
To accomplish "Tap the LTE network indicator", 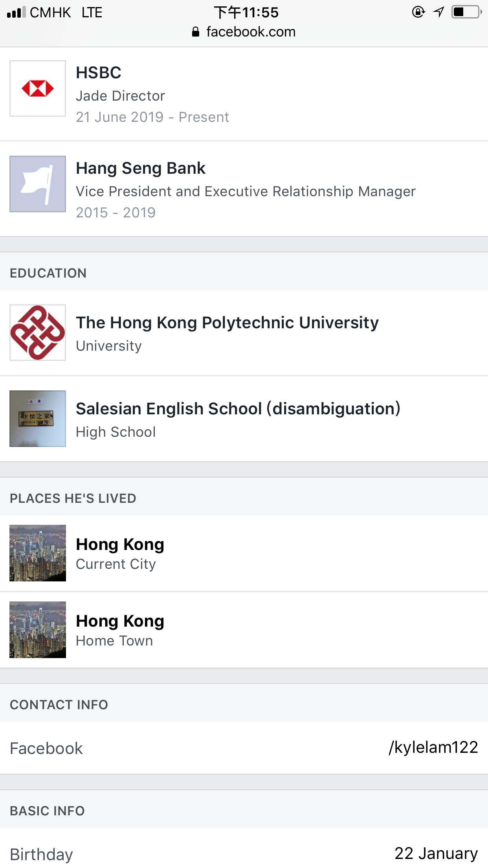I will point(92,12).
